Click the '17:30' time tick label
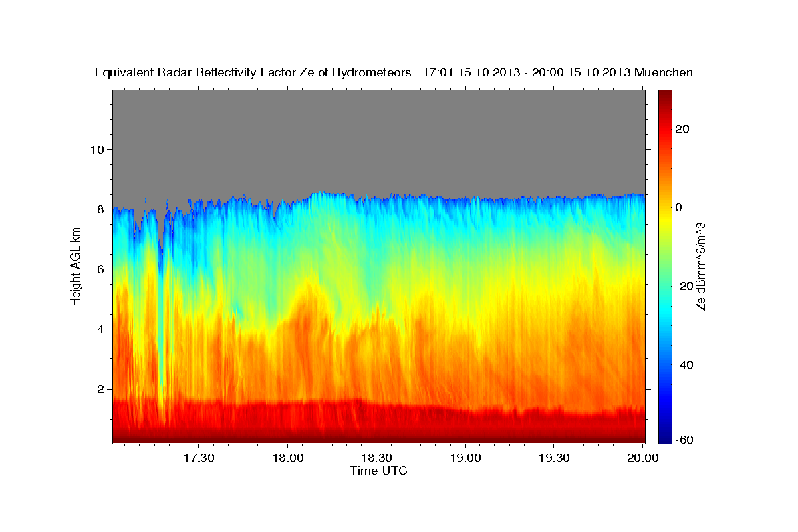This screenshot has height=532, width=798. point(199,458)
